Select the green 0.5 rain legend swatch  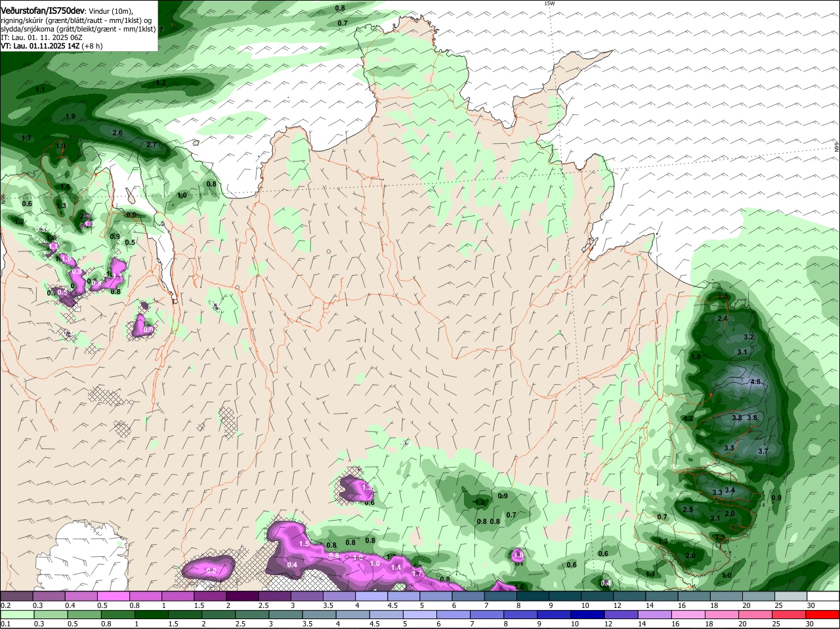(x=84, y=615)
